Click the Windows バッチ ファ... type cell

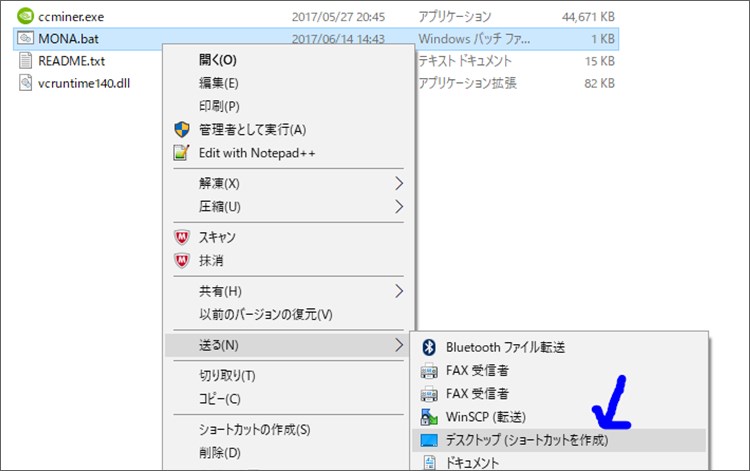coord(474,39)
